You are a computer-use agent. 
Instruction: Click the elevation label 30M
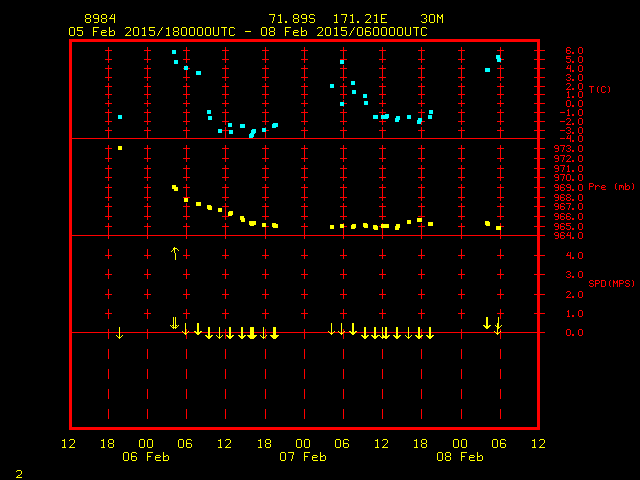tap(432, 19)
